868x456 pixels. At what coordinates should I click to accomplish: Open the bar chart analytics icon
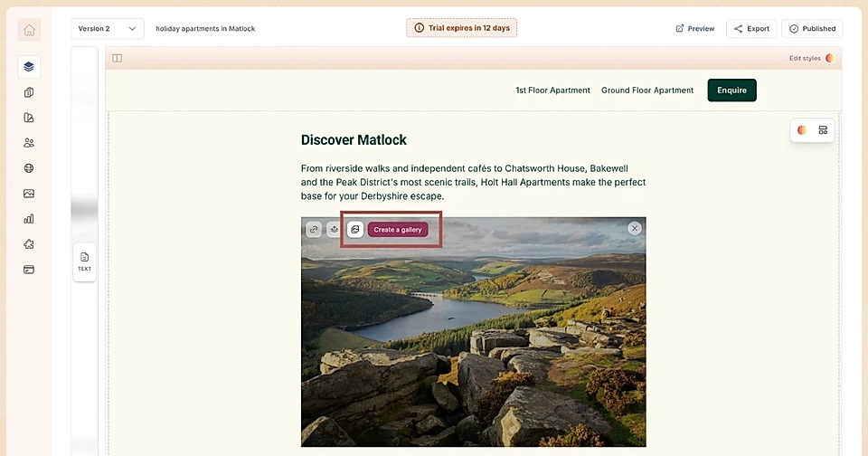click(29, 219)
